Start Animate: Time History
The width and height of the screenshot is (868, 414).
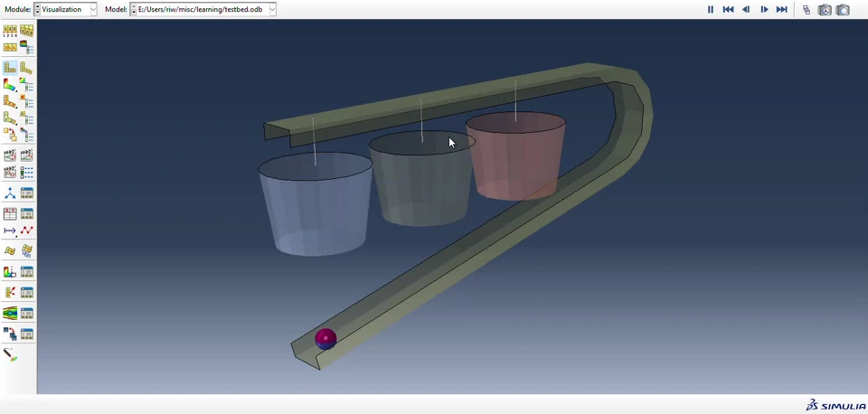pos(26,155)
